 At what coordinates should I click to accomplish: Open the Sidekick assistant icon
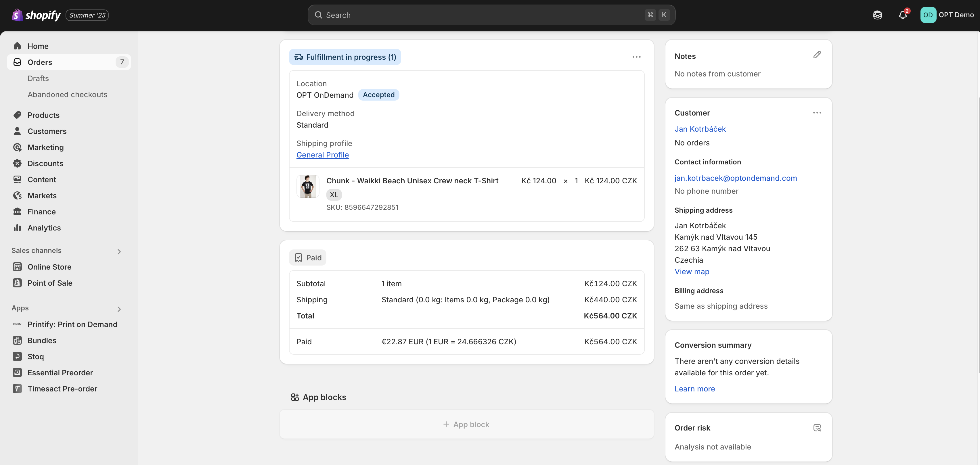point(877,15)
